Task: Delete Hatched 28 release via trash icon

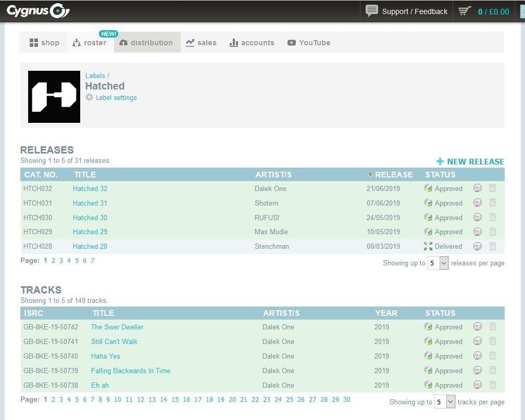Action: (x=493, y=246)
